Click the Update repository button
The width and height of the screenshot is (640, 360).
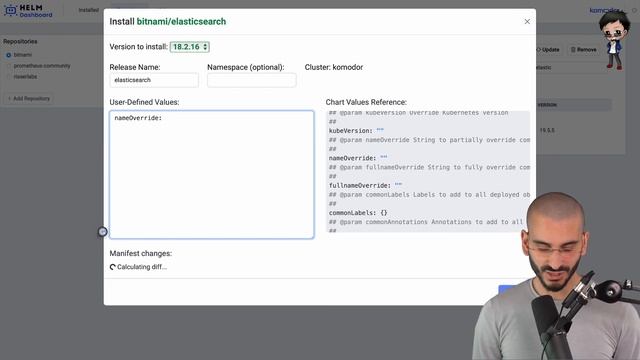pos(548,49)
